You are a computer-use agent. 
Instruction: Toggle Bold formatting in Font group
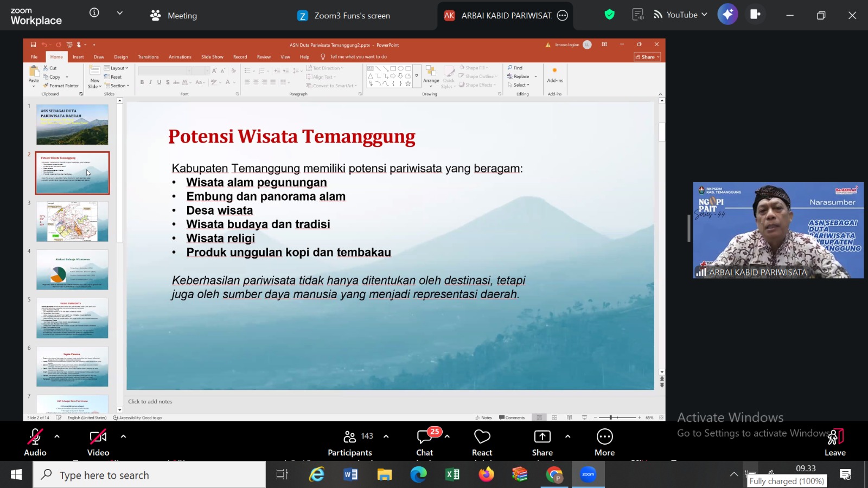pos(142,82)
